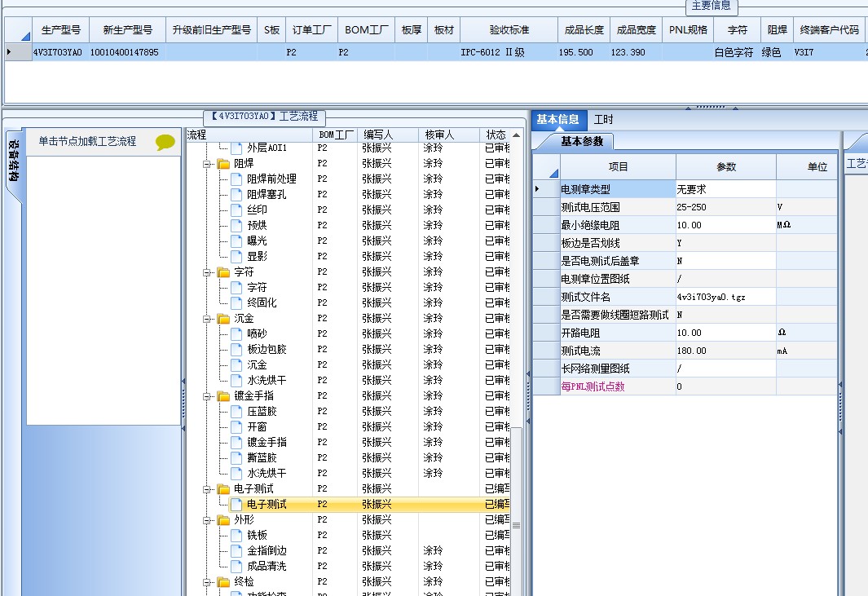Image resolution: width=868 pixels, height=596 pixels.
Task: Click document icon of 成品清洗
Action: click(237, 567)
